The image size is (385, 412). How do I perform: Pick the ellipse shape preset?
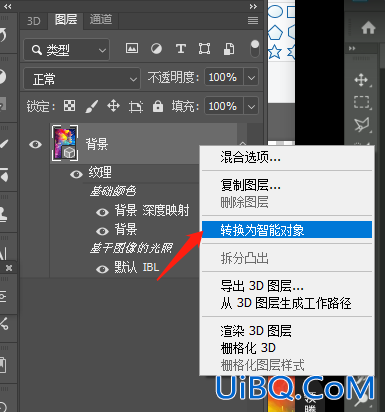275,11
